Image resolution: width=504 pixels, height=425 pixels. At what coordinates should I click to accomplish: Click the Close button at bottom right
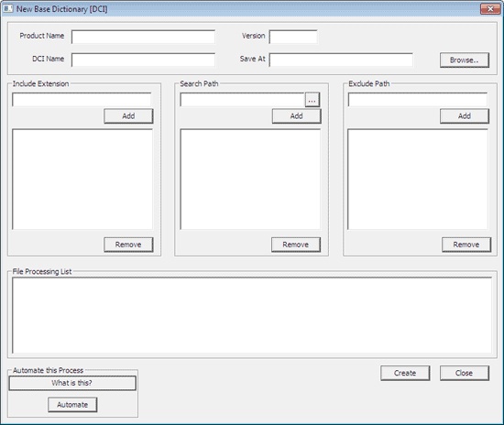[465, 373]
